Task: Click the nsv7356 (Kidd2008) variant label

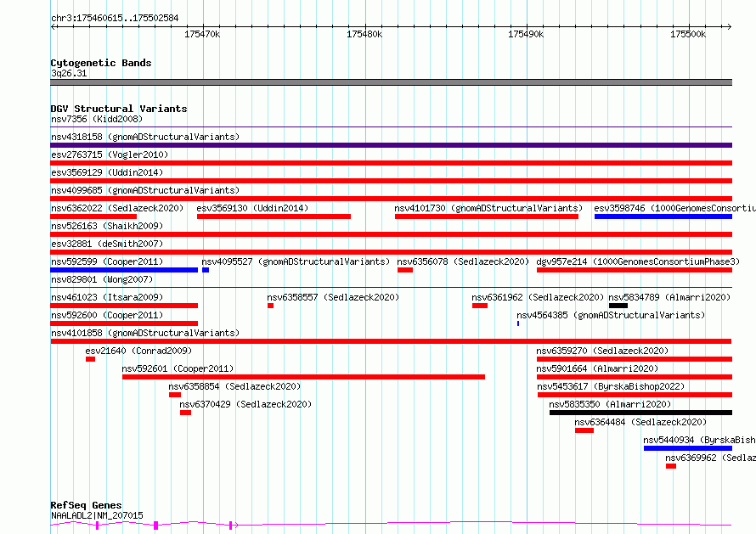Action: point(97,119)
